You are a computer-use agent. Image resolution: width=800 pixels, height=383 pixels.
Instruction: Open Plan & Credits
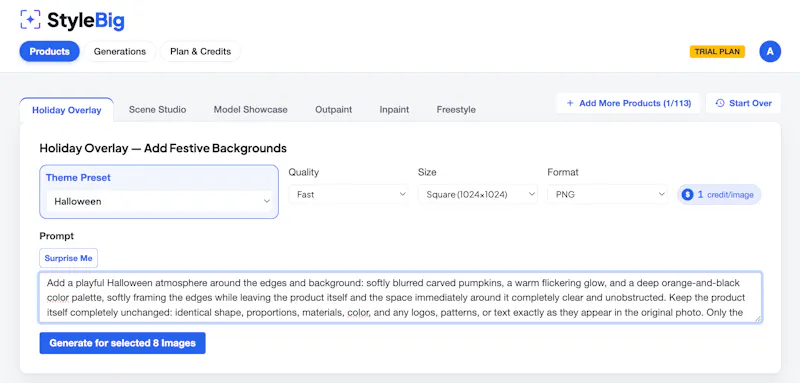point(201,52)
